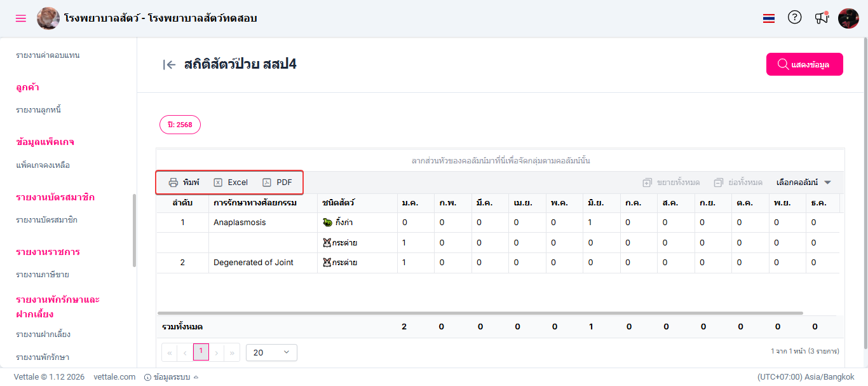The image size is (868, 386).
Task: Export the table to Excel
Action: tap(231, 183)
